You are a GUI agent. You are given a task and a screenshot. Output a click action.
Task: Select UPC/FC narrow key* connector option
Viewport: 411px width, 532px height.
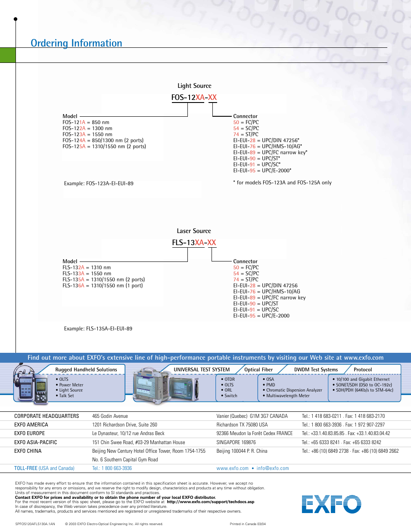(270, 152)
